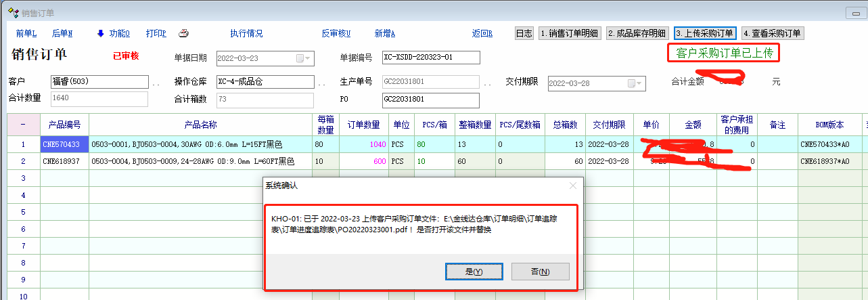Click the 执行情况 menu item

tap(246, 33)
